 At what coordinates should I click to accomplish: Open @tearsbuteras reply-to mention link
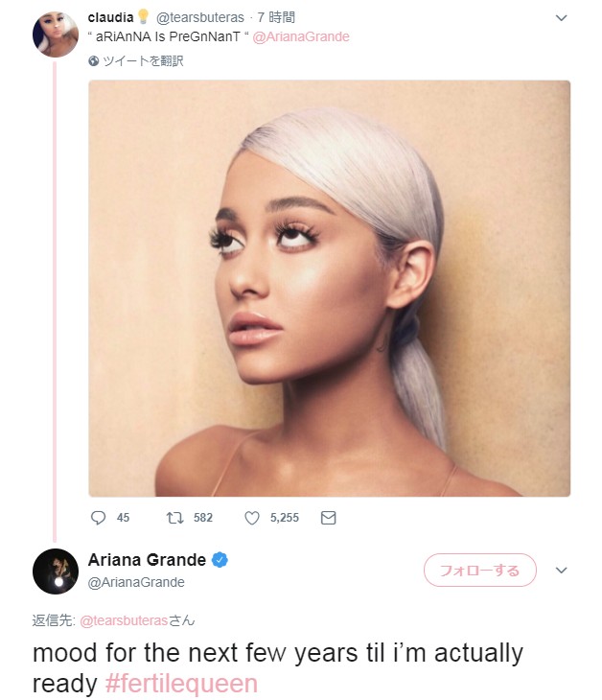click(x=122, y=620)
